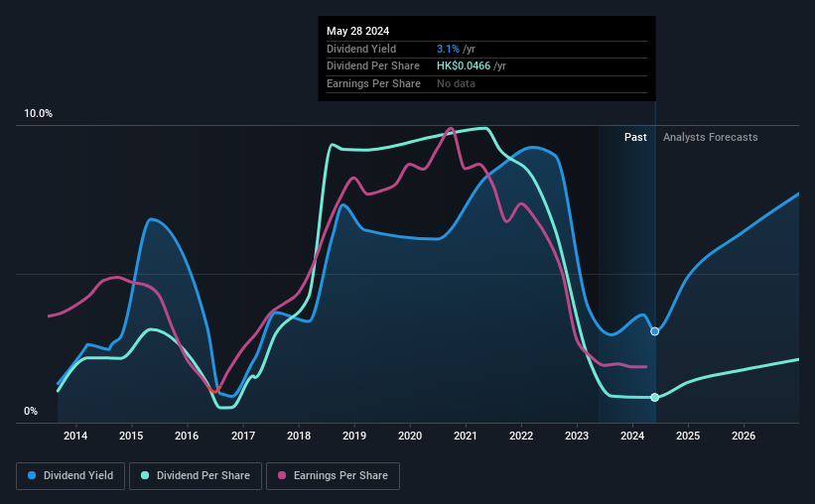The height and width of the screenshot is (504, 815).
Task: Select the 2017 x-axis label
Action: (243, 436)
